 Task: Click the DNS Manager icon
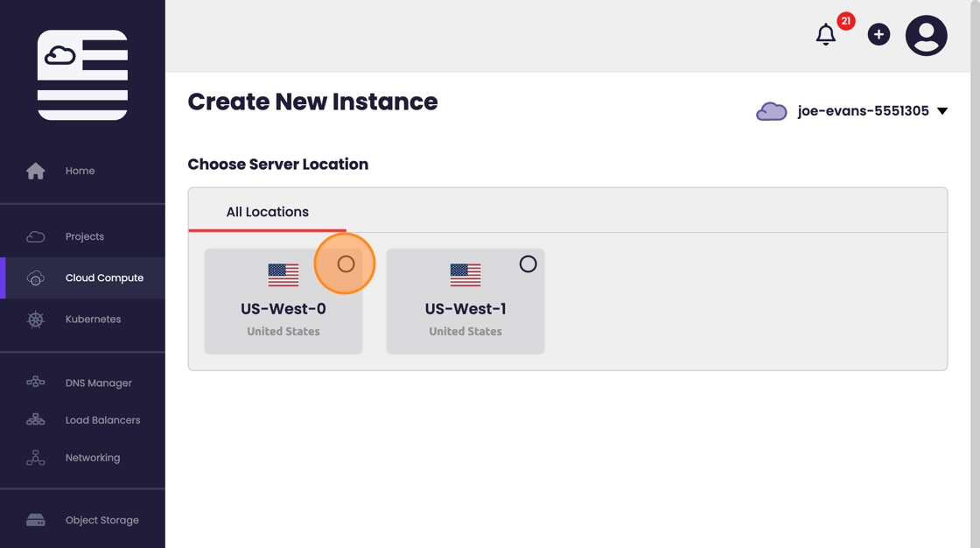(x=36, y=383)
